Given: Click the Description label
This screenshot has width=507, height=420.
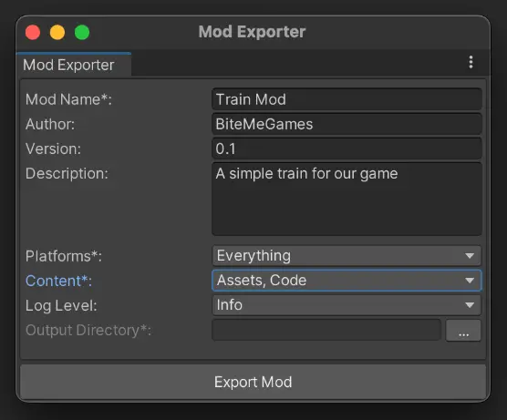Looking at the screenshot, I should (67, 173).
